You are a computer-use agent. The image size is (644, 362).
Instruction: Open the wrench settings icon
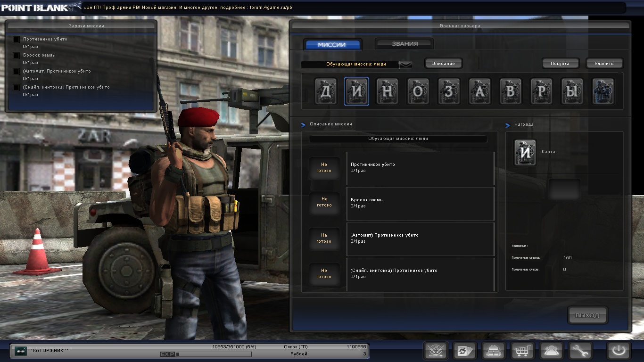580,351
